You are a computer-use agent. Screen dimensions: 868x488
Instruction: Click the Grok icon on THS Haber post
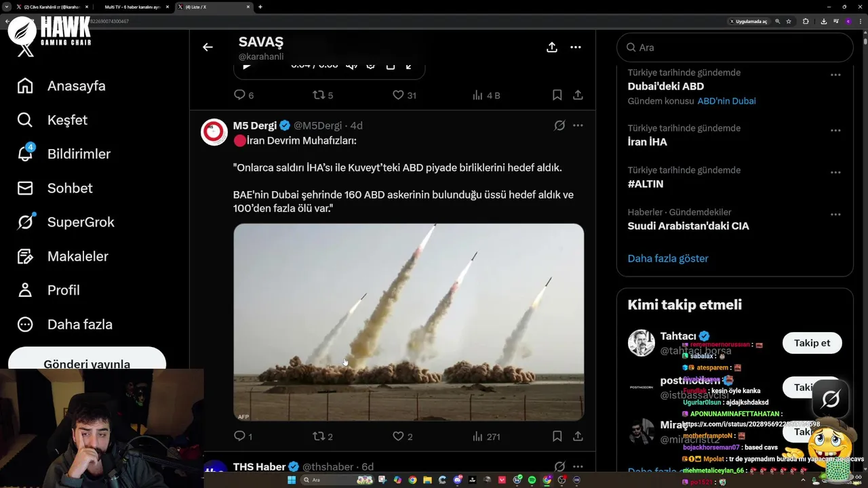click(x=559, y=466)
